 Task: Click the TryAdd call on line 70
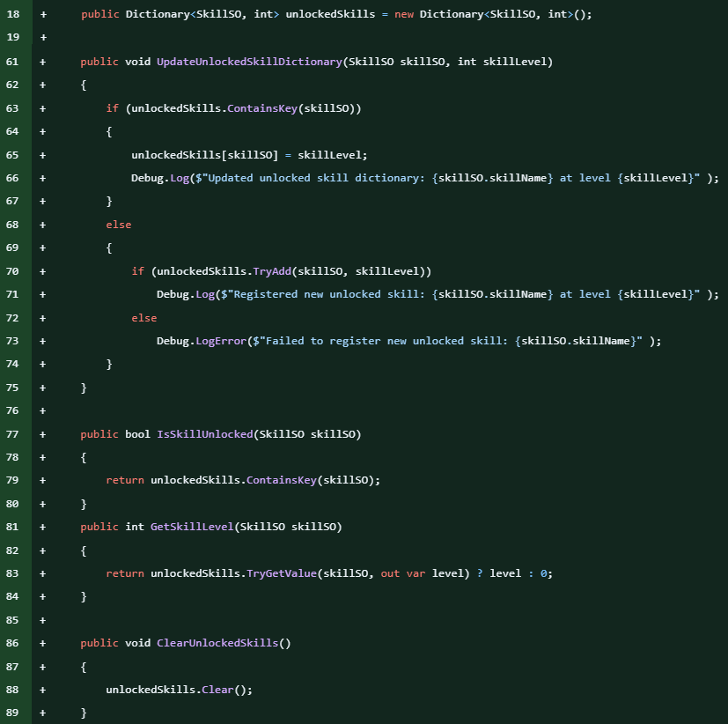(x=272, y=271)
